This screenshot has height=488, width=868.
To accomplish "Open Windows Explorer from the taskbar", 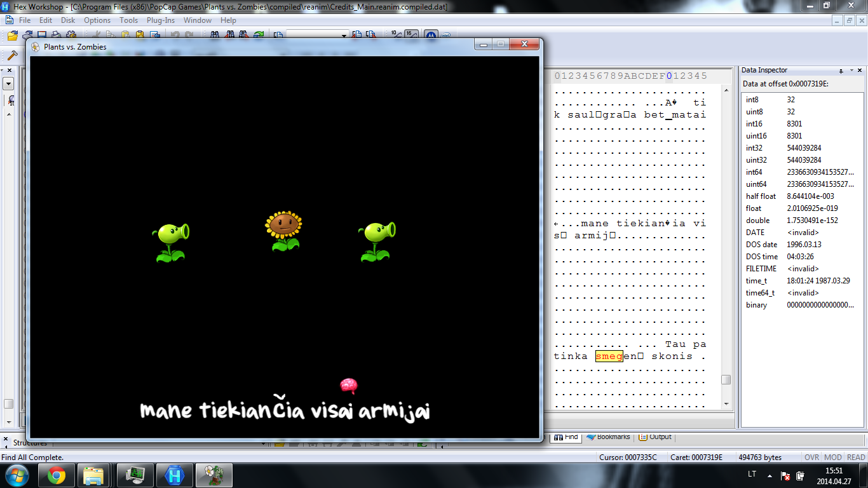I will click(x=94, y=475).
